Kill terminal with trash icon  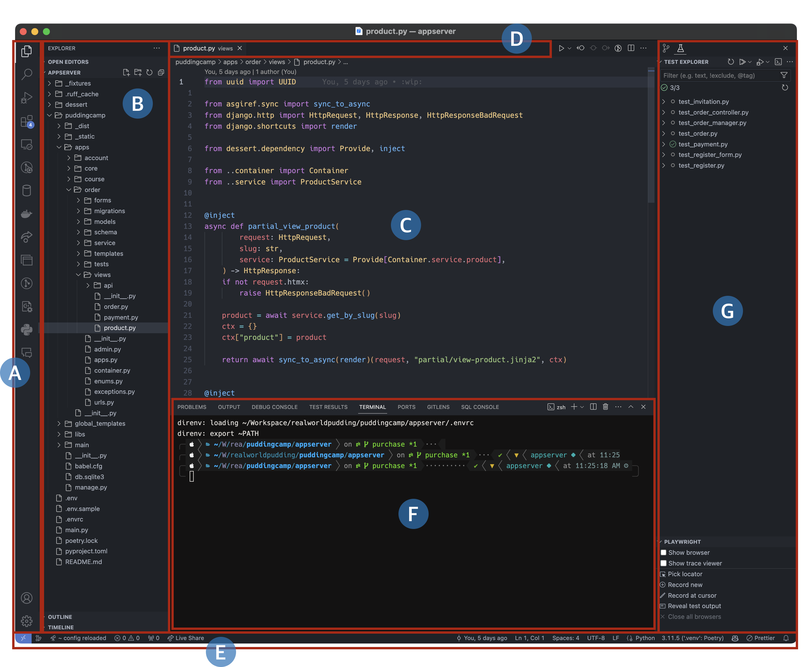pos(605,407)
